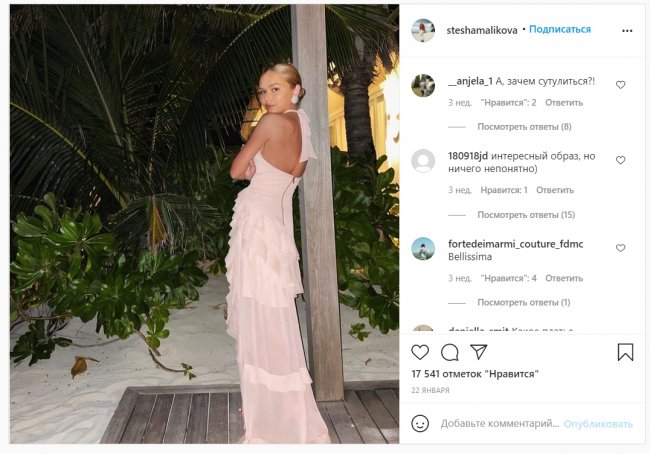View the 17 541 likes list
The width and height of the screenshot is (650, 454).
point(475,373)
